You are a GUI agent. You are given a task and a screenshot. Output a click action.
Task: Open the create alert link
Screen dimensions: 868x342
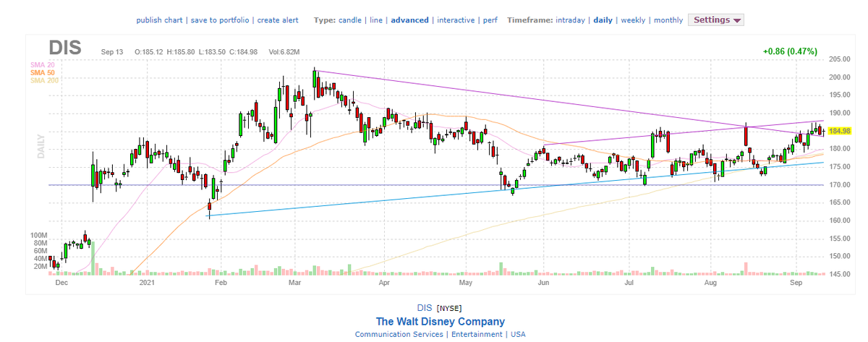click(x=279, y=20)
